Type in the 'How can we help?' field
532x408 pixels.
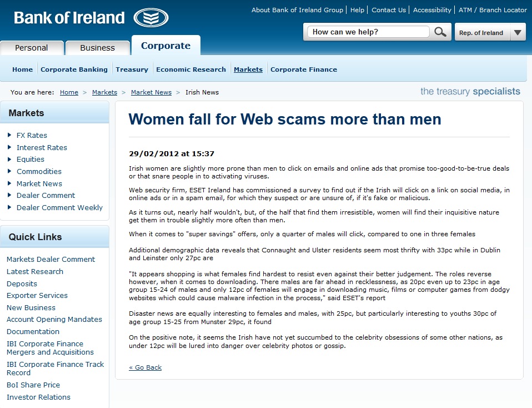point(368,32)
